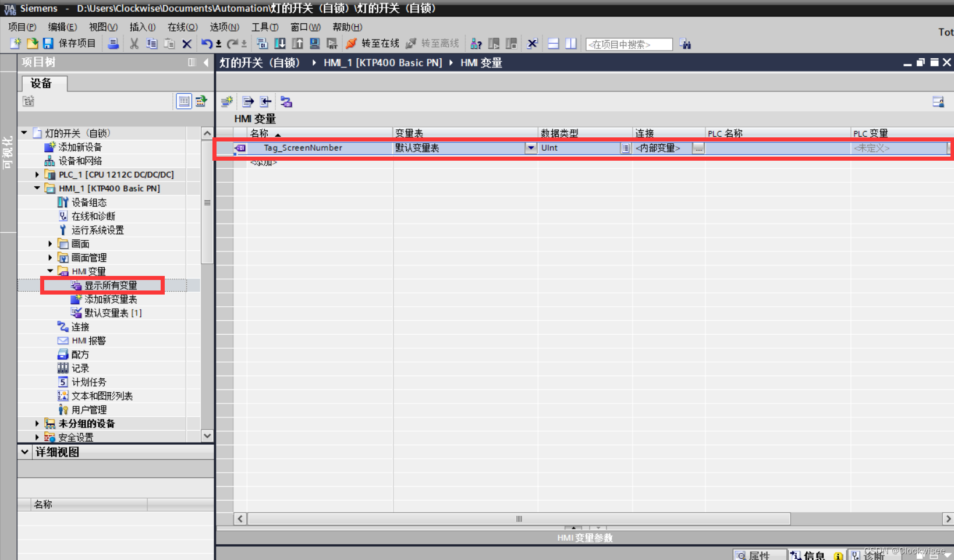Select 配方 tree item
Viewport: 954px width, 560px height.
coord(73,355)
